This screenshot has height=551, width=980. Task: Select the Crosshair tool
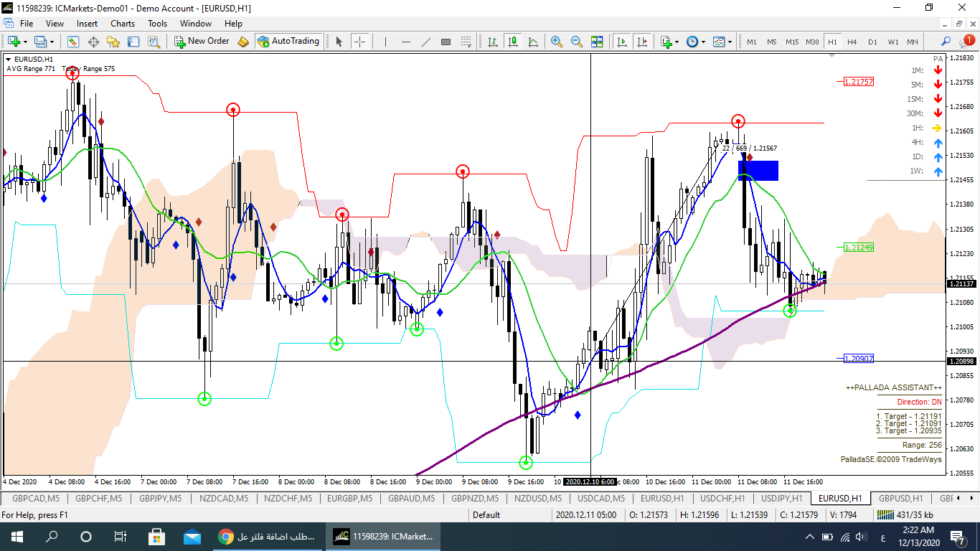pyautogui.click(x=359, y=42)
